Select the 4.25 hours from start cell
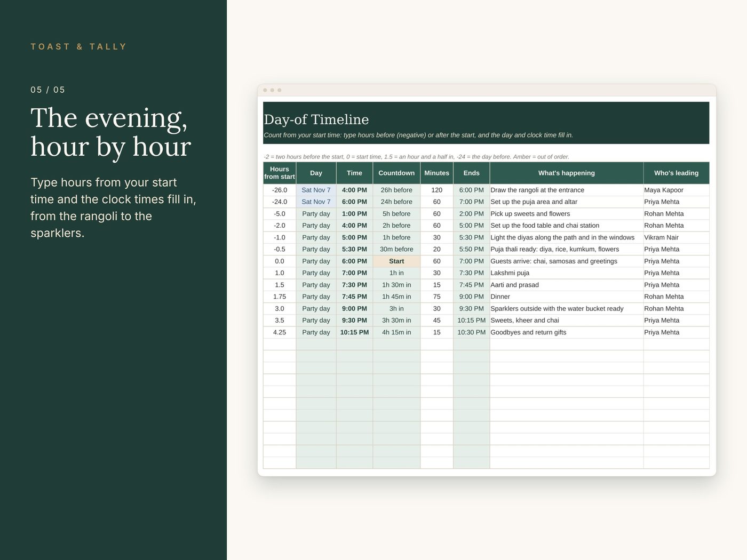Image resolution: width=747 pixels, height=560 pixels. [280, 332]
